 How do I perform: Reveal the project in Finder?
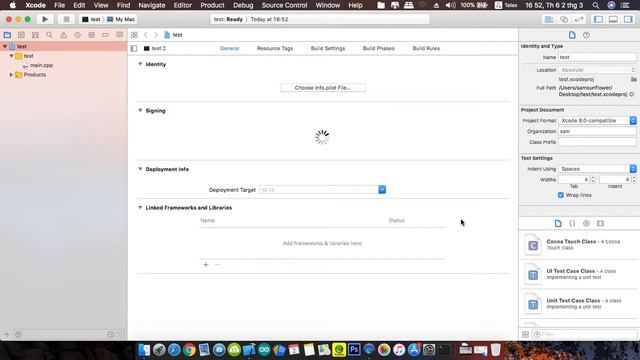coord(631,94)
